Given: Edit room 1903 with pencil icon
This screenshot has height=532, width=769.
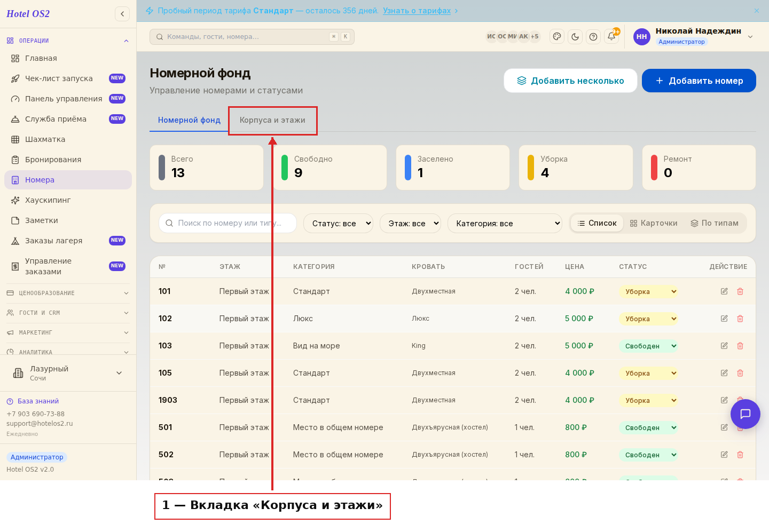Looking at the screenshot, I should 724,400.
